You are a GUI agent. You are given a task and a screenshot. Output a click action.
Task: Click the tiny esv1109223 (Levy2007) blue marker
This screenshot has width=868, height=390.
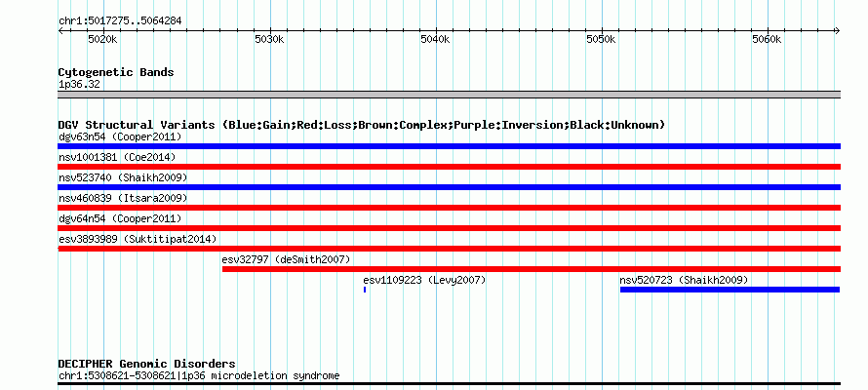tap(365, 290)
